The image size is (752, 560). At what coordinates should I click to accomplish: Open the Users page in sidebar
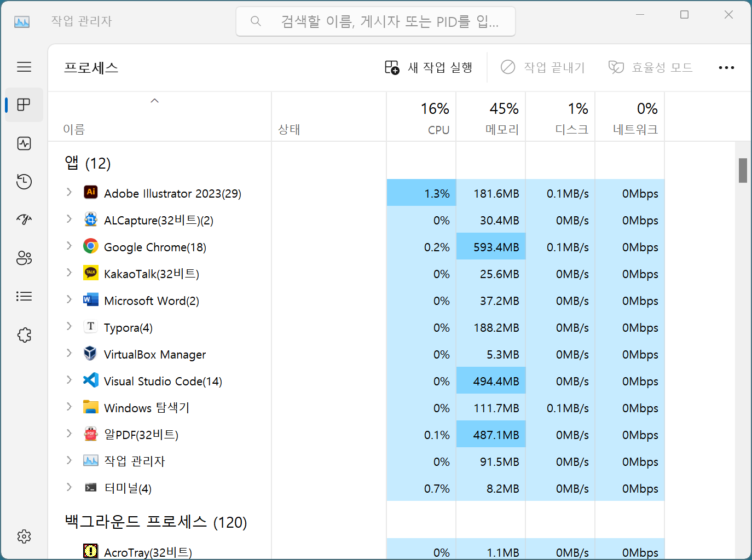coord(24,258)
